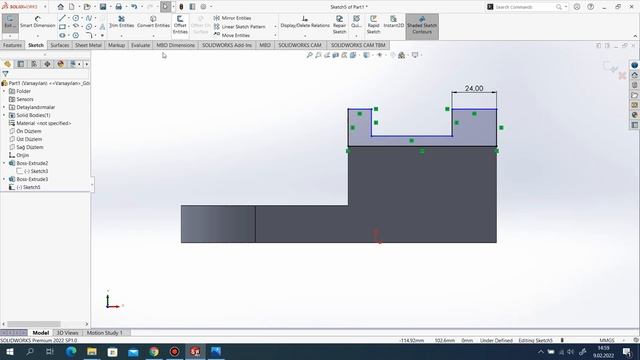Image resolution: width=640 pixels, height=360 pixels.
Task: Open Chrome from the taskbar
Action: [154, 351]
